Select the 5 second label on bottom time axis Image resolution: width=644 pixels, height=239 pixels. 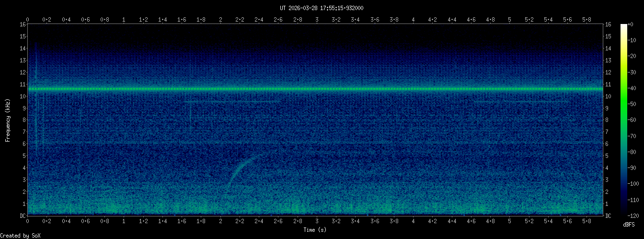509,221
